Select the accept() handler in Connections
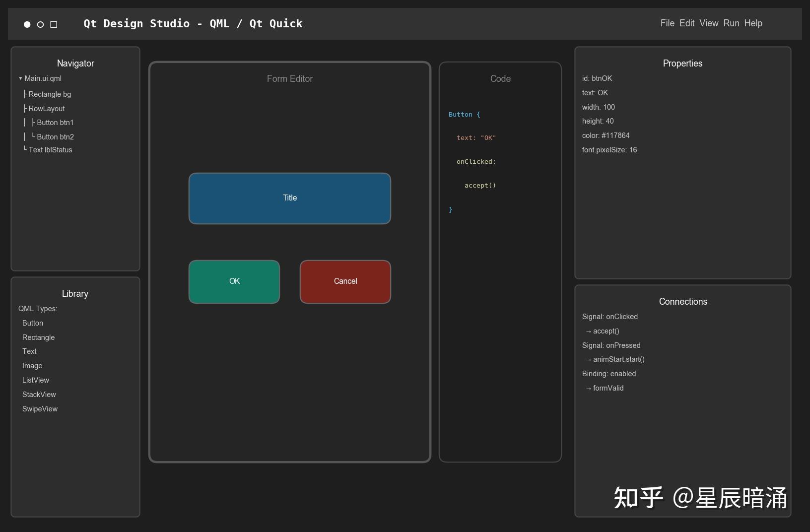 point(603,331)
